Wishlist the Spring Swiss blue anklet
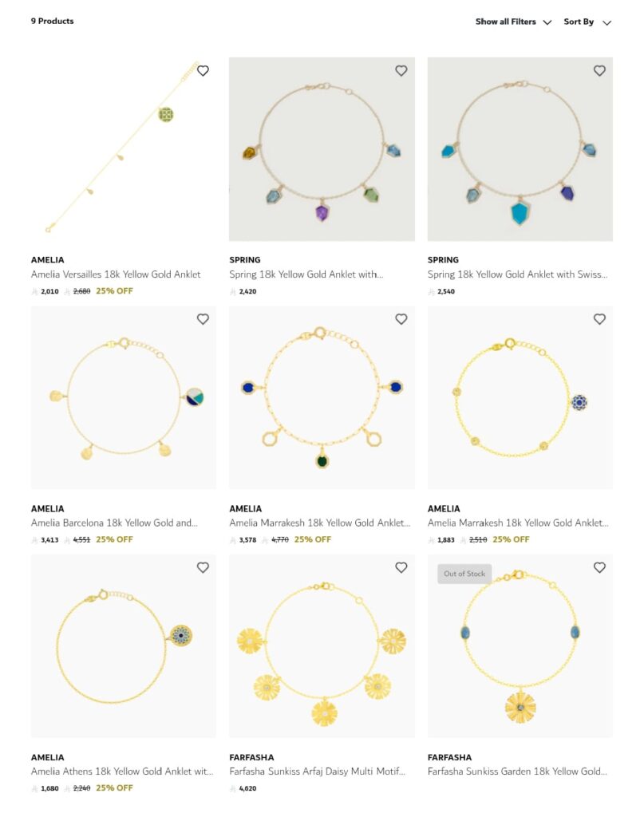Image resolution: width=644 pixels, height=817 pixels. [x=599, y=71]
